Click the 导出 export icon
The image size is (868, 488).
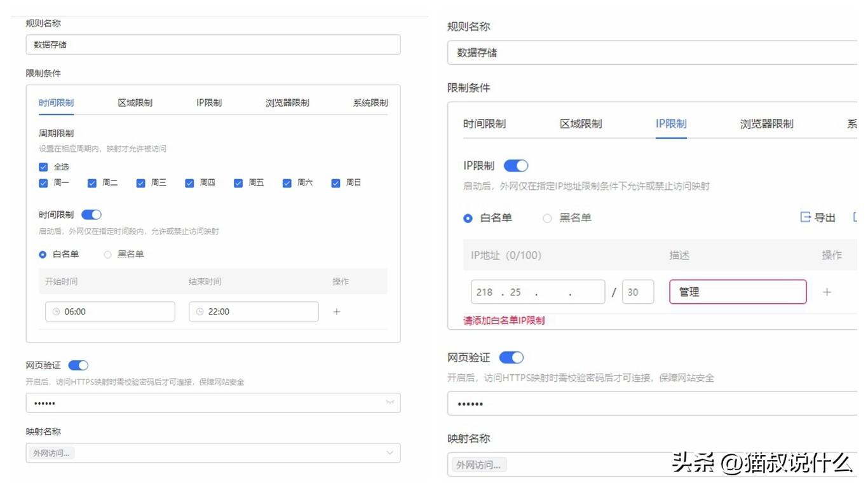(805, 217)
